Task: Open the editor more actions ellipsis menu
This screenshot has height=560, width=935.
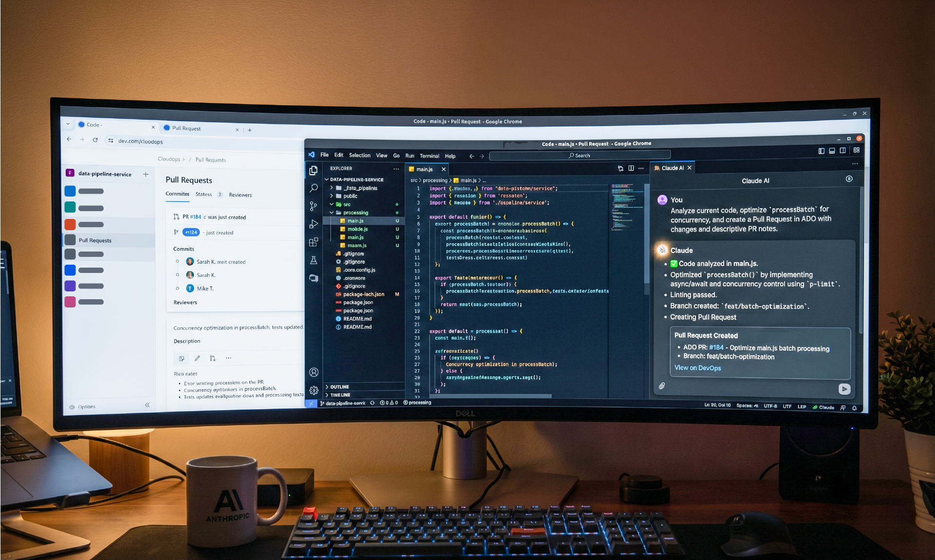Action: pyautogui.click(x=641, y=168)
